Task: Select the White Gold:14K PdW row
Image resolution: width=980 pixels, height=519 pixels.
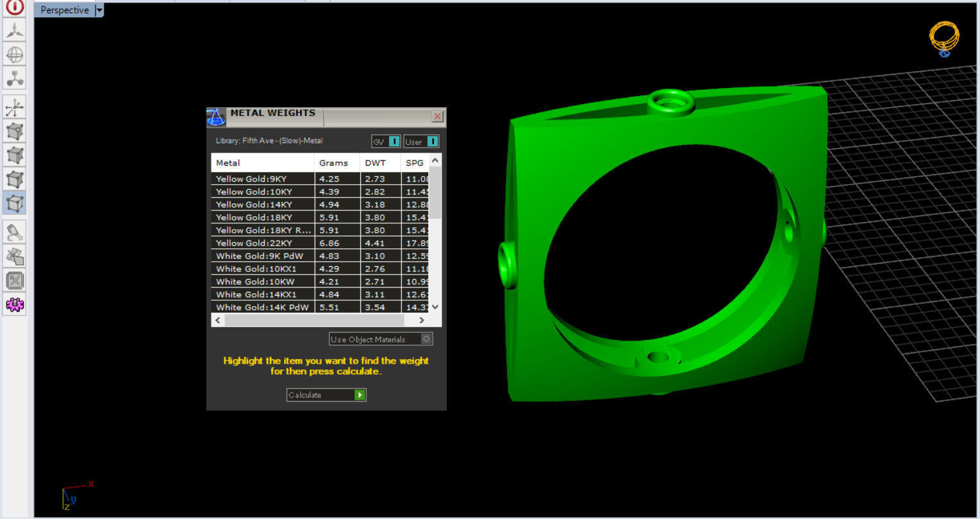Action: tap(320, 307)
